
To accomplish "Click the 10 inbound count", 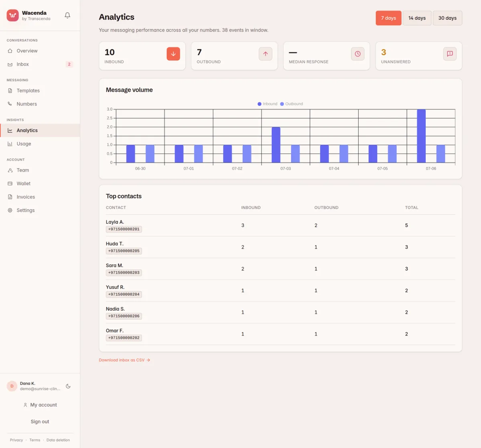I will click(x=110, y=52).
